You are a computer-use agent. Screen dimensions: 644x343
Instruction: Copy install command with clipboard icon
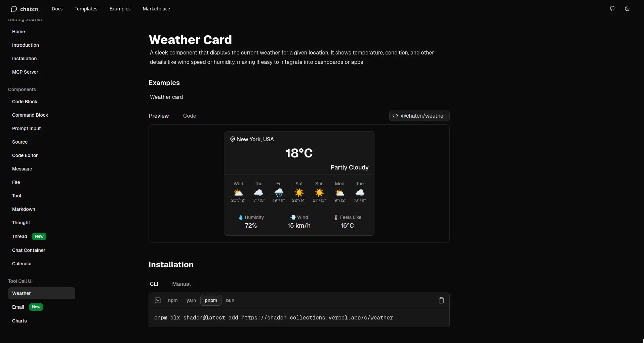(441, 300)
